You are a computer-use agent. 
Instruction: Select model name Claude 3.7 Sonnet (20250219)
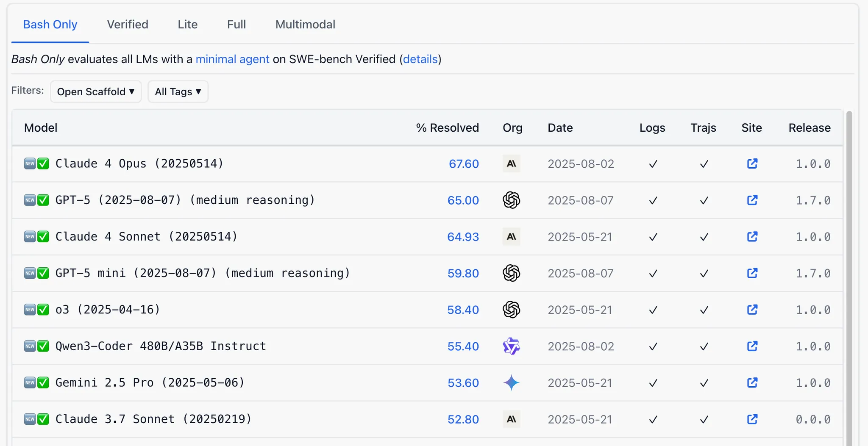153,419
